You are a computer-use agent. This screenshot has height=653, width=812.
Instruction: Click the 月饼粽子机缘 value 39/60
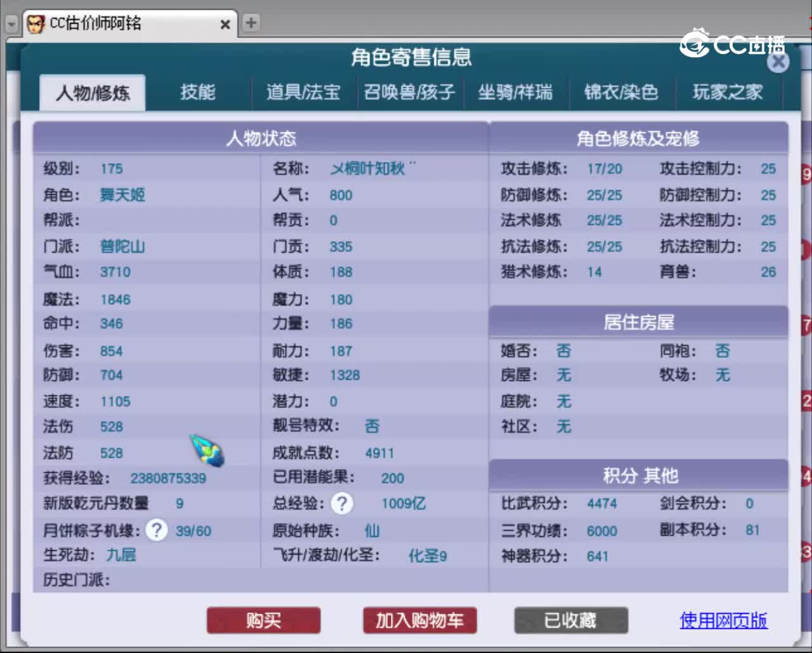pos(193,531)
